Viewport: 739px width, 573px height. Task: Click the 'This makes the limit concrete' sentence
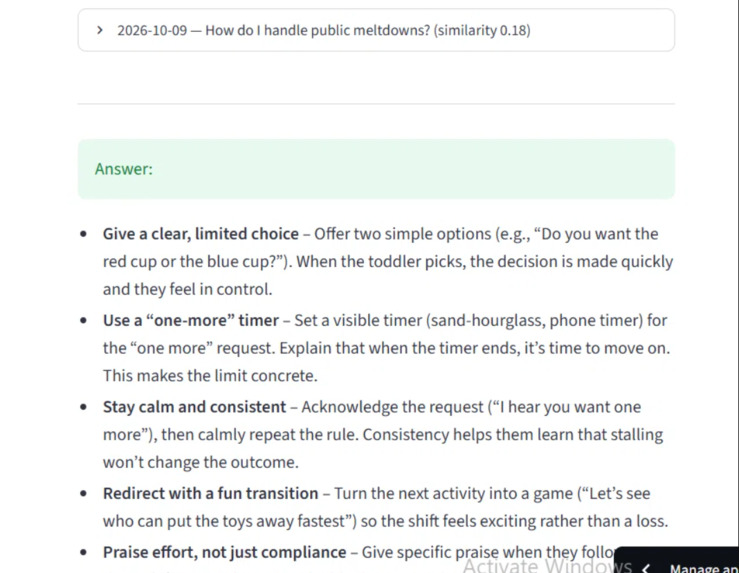click(210, 376)
